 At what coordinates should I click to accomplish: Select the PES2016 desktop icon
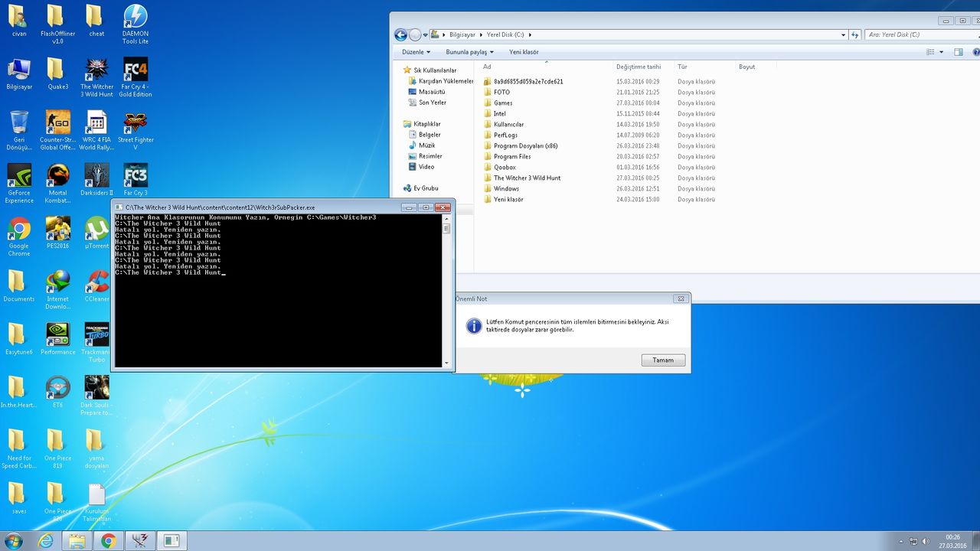coord(57,233)
